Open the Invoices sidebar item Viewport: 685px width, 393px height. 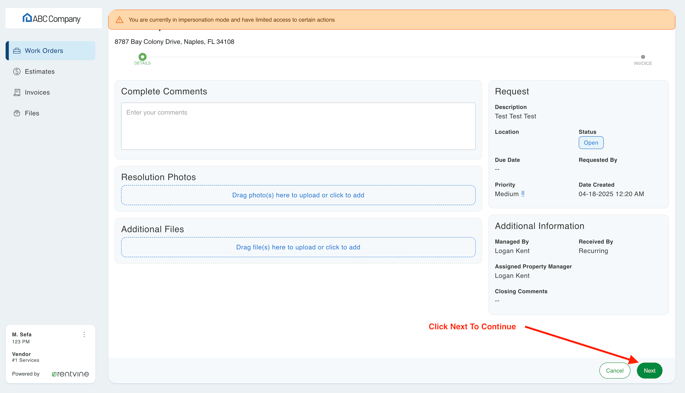tap(51, 93)
